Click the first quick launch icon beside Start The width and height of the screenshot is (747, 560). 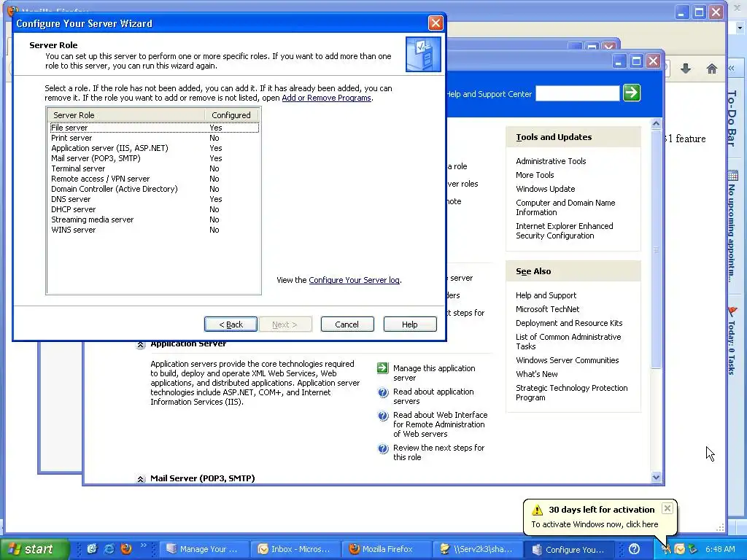(x=92, y=548)
